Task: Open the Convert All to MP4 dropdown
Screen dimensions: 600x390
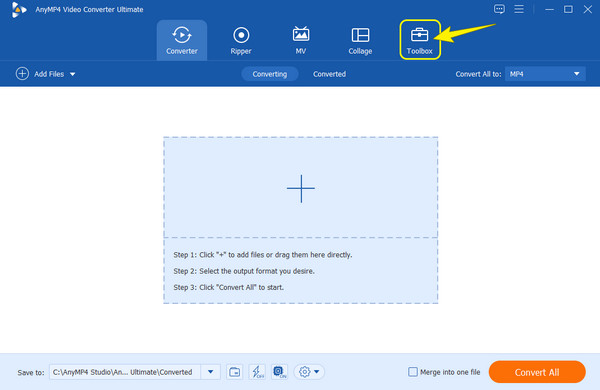Action: (545, 74)
